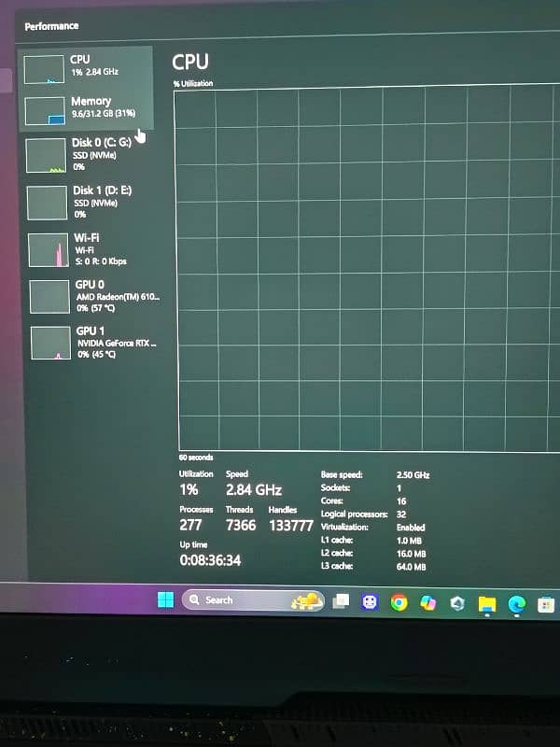This screenshot has height=747, width=560.
Task: Click the Threads count 7366
Action: point(241,525)
